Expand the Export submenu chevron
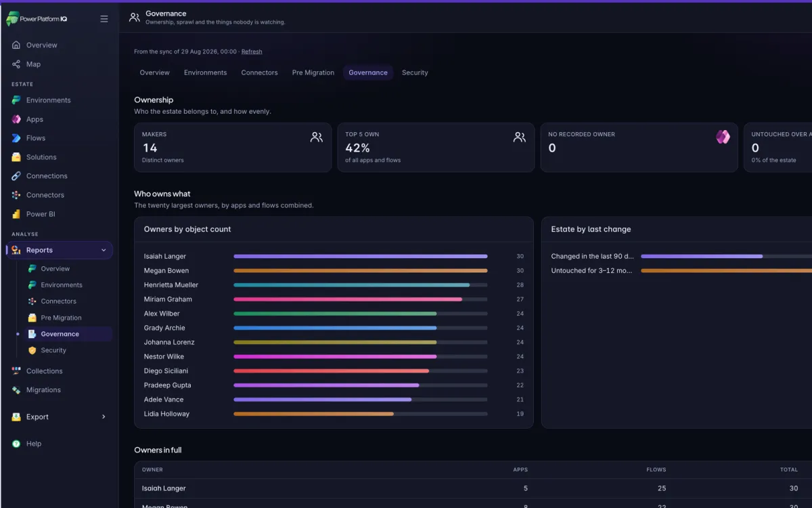 (104, 417)
